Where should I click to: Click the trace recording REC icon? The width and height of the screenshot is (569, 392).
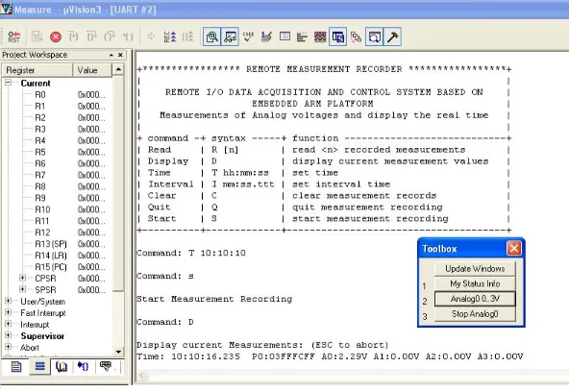(170, 37)
